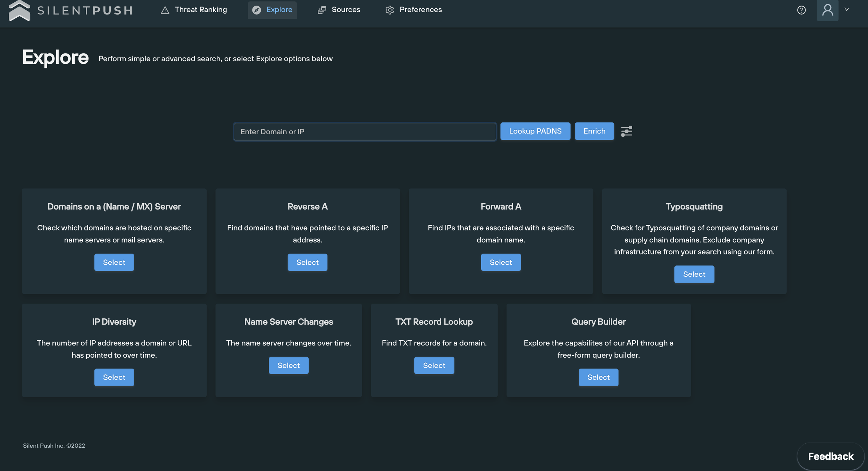Go to the Explore menu item
This screenshot has width=868, height=471.
point(272,10)
